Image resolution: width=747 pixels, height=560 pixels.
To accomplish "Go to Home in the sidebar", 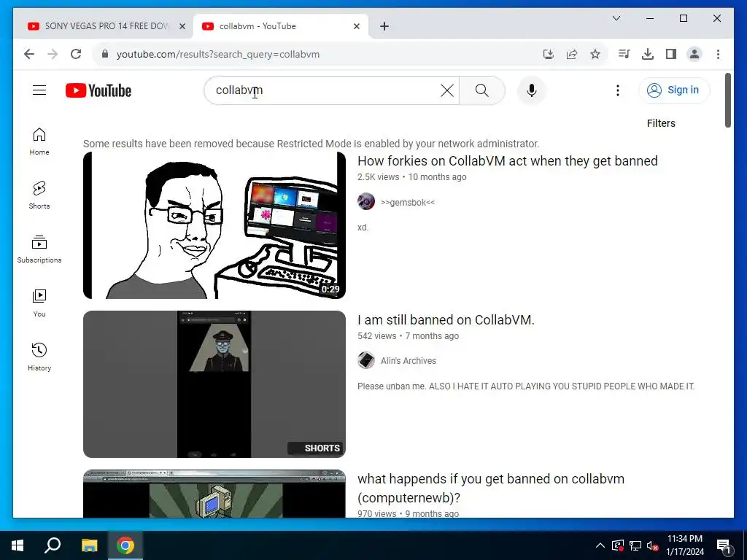I will click(39, 141).
